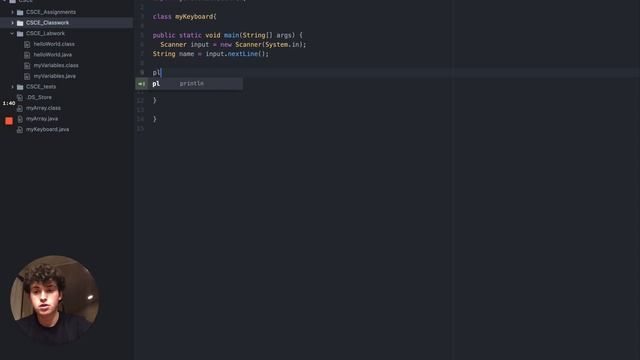Click the CSCE_Labwork folder icon

click(20, 33)
